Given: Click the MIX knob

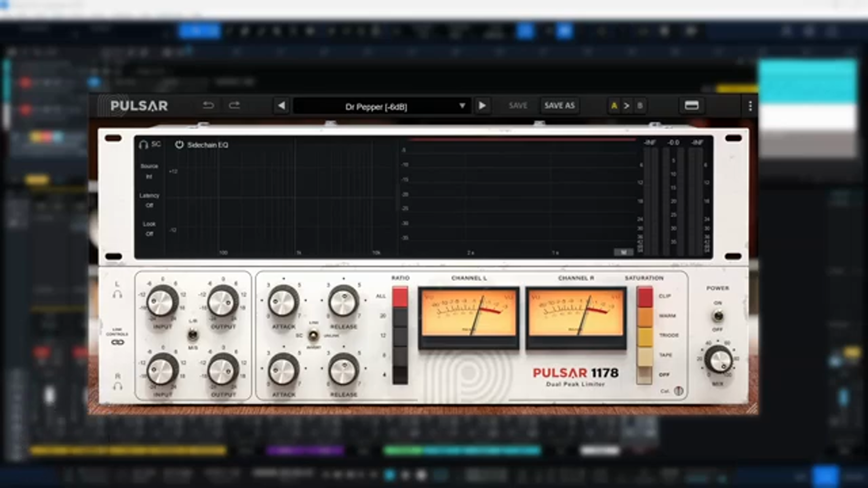Looking at the screenshot, I should point(718,360).
